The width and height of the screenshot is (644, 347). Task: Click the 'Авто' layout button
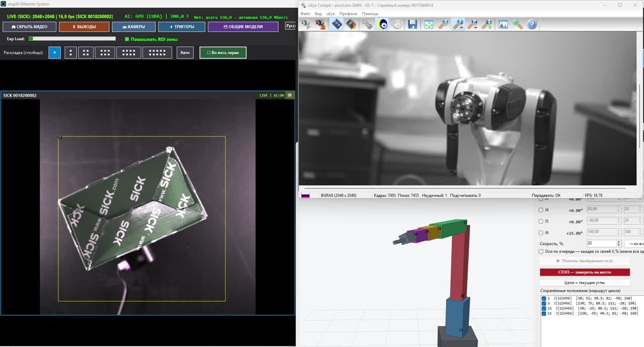(185, 52)
